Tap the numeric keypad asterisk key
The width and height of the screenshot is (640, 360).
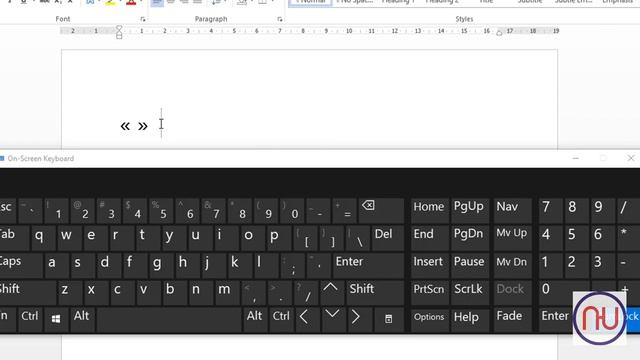628,238
